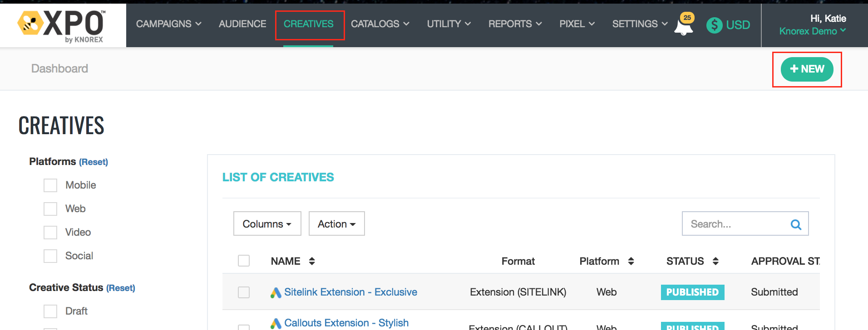Open the Knorex Demo account dropdown
Image resolution: width=868 pixels, height=330 pixels.
pos(812,31)
